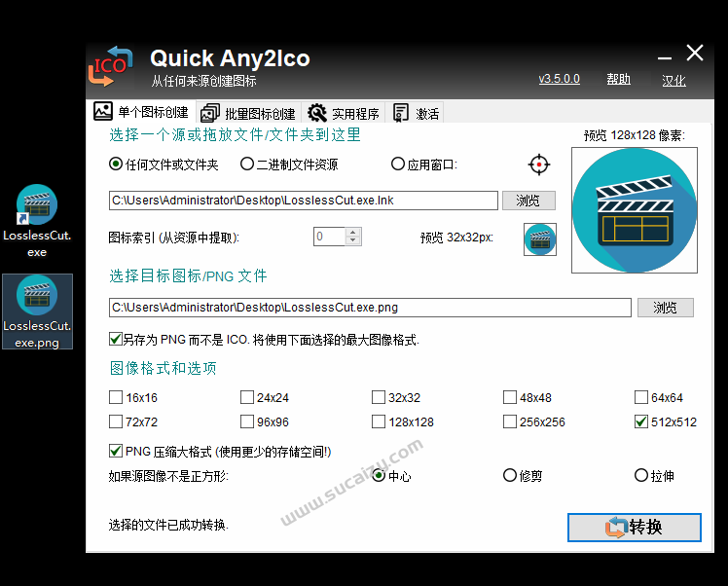The width and height of the screenshot is (728, 586).
Task: Toggle 另存为 PNG 而不是 ICO checkbox
Action: (115, 339)
